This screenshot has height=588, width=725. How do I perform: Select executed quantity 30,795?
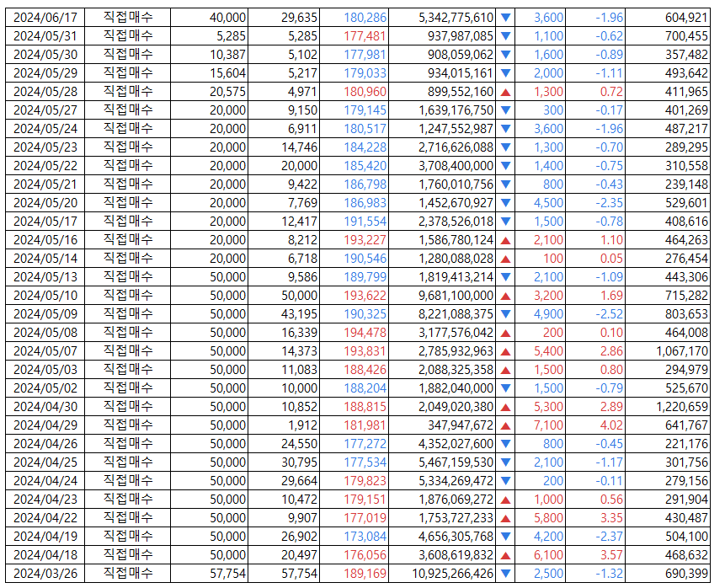tap(299, 462)
